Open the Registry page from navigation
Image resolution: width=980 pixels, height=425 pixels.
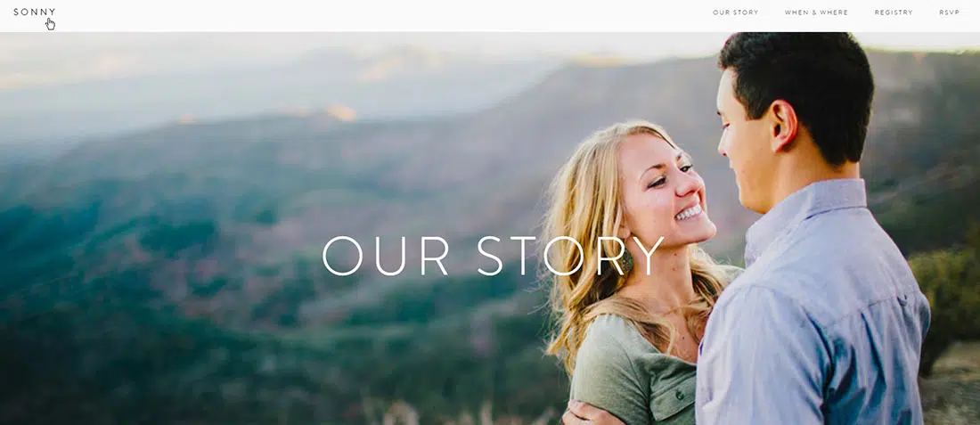tap(894, 12)
